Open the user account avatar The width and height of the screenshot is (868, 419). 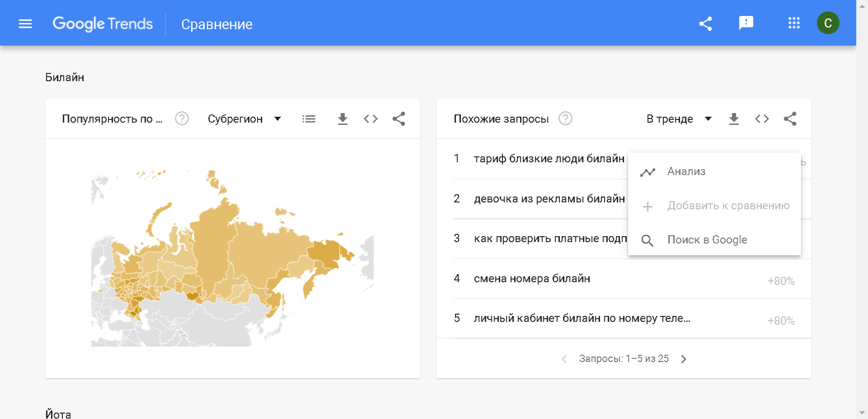(x=828, y=23)
